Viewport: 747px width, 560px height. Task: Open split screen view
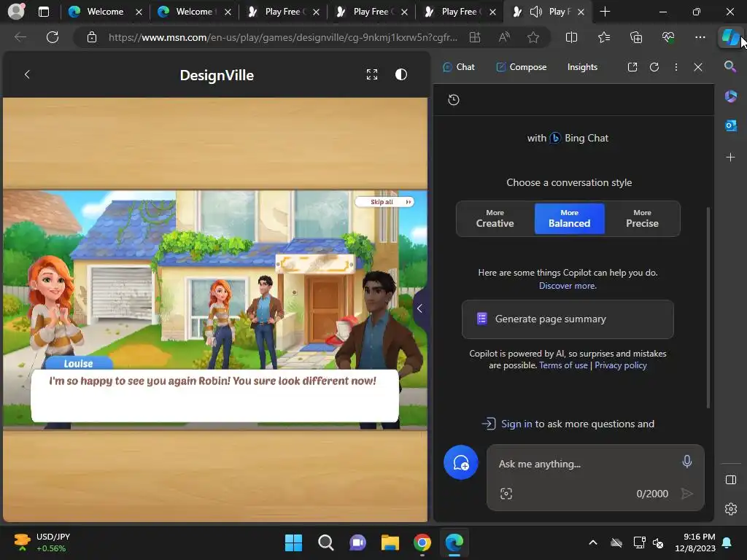571,37
